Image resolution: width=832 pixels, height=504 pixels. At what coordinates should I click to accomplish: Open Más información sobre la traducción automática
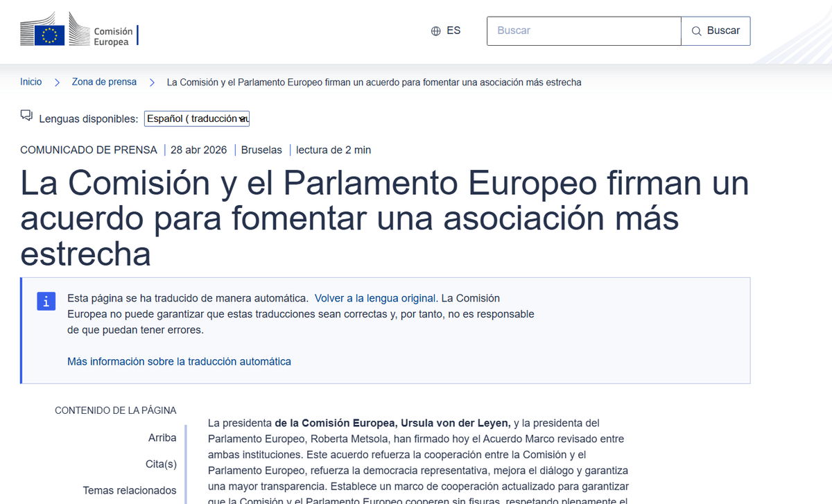pos(179,361)
